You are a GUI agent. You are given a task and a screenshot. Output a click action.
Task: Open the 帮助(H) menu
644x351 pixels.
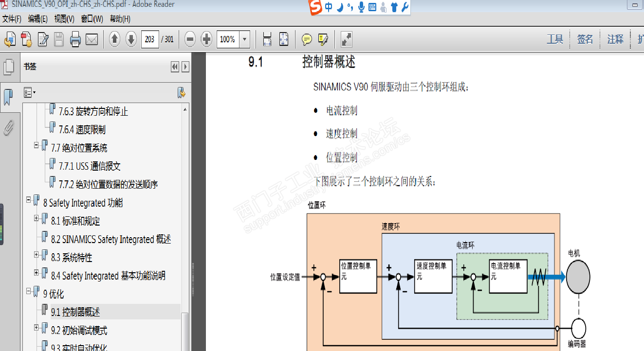(x=120, y=19)
